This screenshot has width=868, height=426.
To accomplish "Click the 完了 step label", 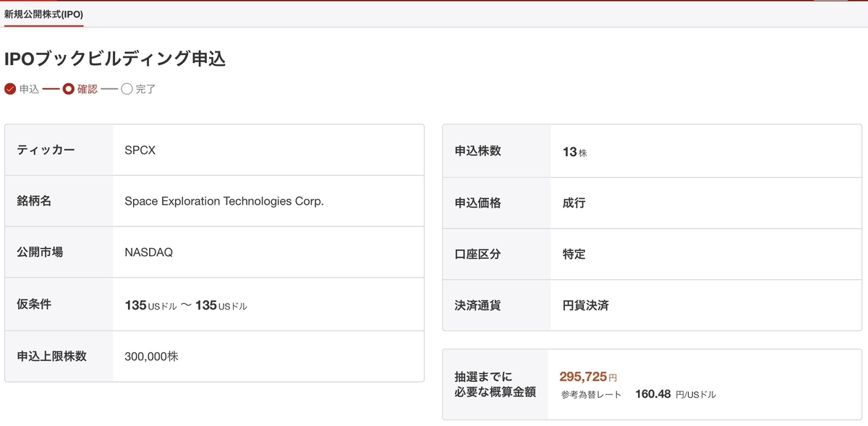I will coord(145,89).
